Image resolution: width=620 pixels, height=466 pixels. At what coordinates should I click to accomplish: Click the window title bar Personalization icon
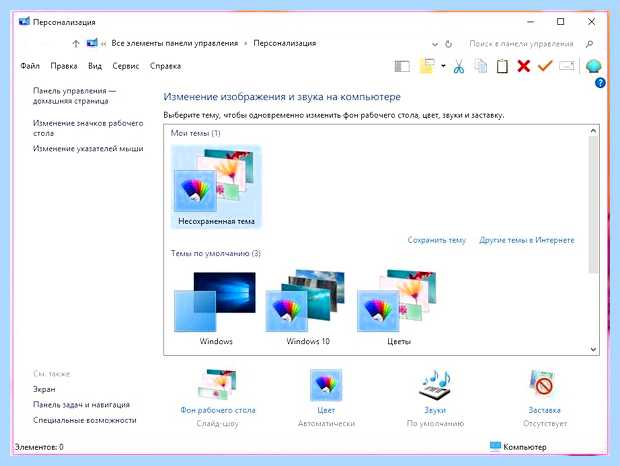click(x=24, y=21)
